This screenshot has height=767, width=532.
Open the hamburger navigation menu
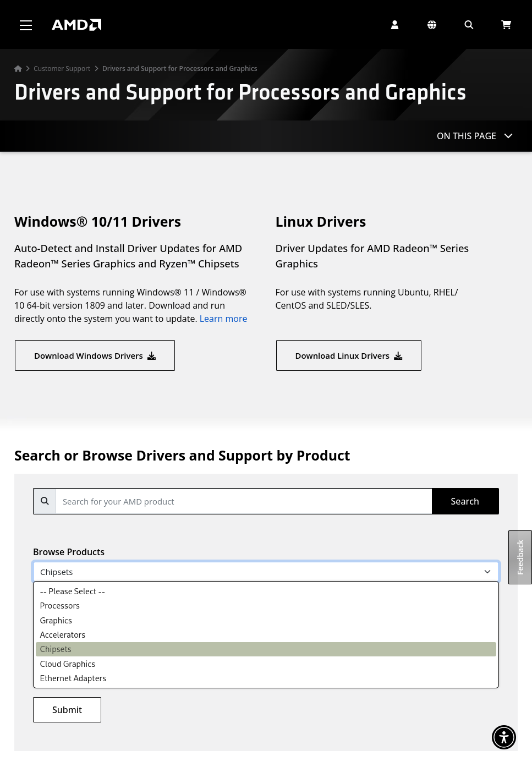[26, 25]
